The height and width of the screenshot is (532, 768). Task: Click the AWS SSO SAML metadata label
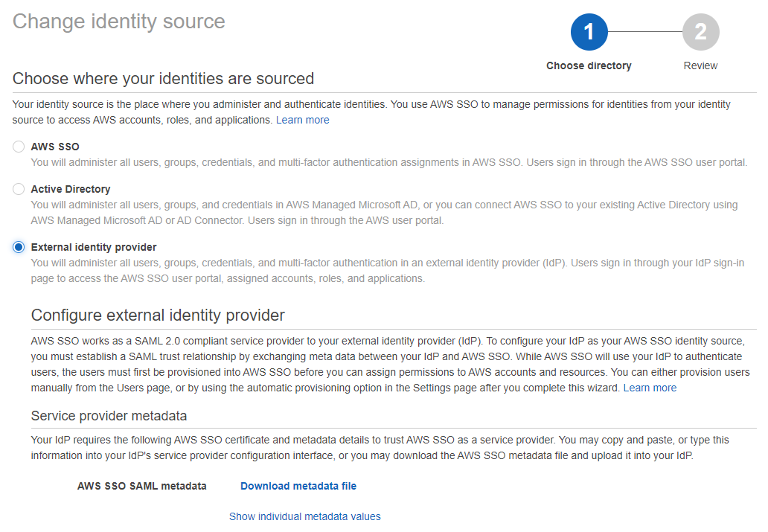142,486
